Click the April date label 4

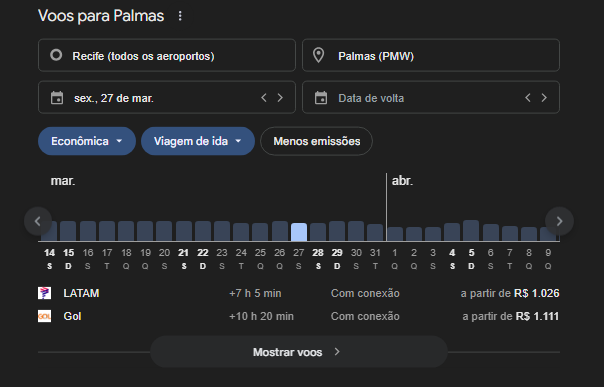(x=452, y=253)
